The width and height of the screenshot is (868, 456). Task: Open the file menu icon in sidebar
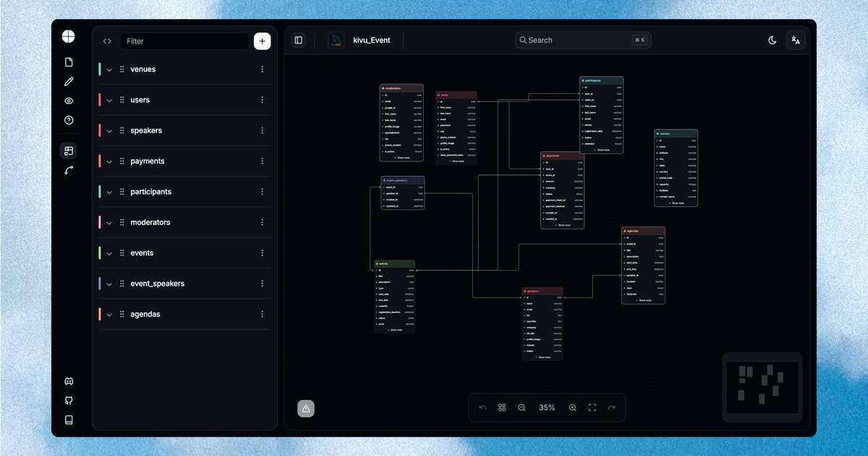pos(69,62)
